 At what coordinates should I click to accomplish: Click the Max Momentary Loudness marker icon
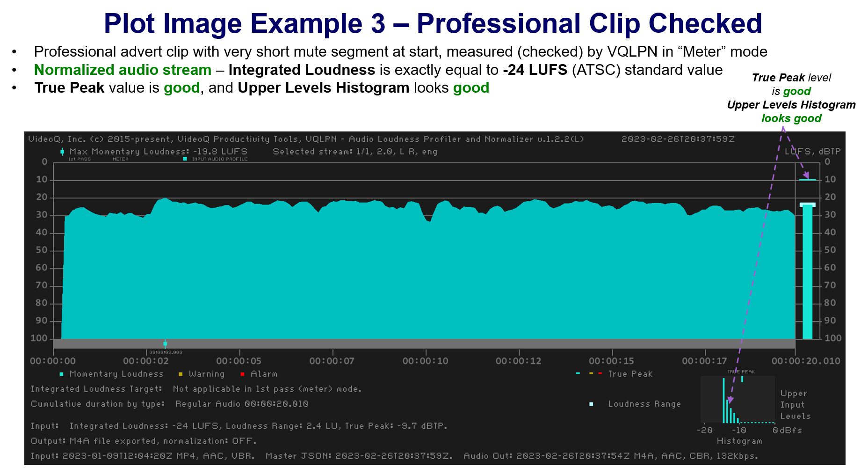[x=62, y=152]
